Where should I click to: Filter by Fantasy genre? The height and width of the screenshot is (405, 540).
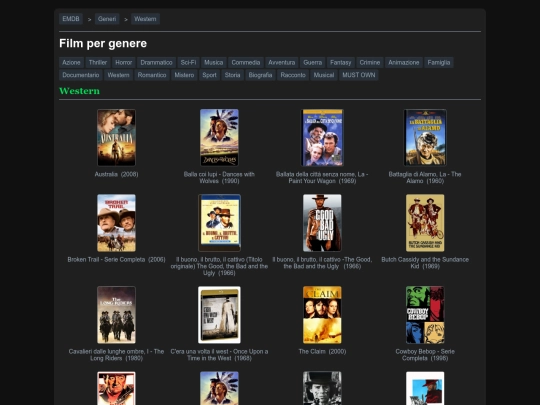[x=341, y=62]
